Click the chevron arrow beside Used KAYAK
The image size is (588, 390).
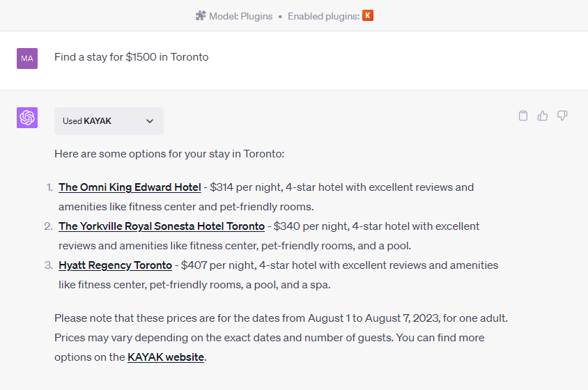tap(150, 121)
